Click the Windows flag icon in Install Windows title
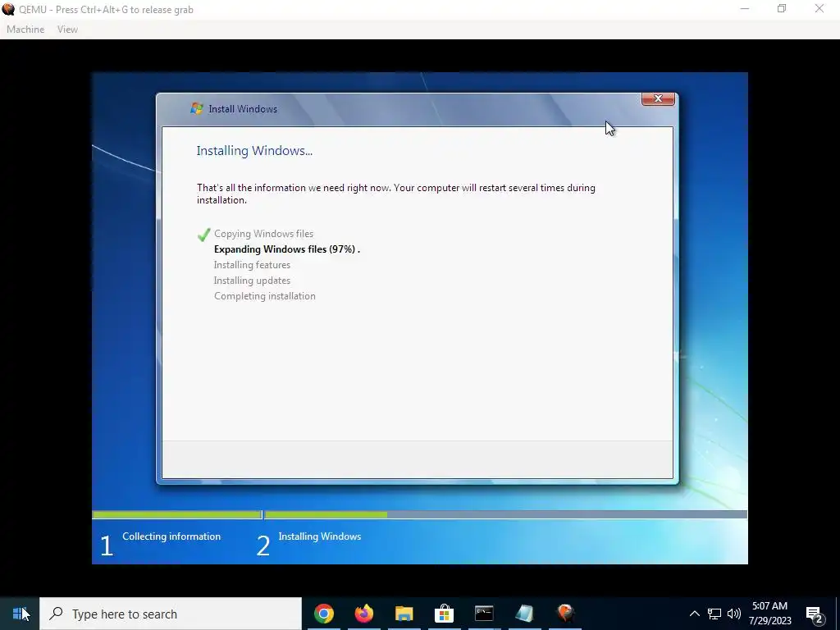The width and height of the screenshot is (840, 630). (197, 109)
